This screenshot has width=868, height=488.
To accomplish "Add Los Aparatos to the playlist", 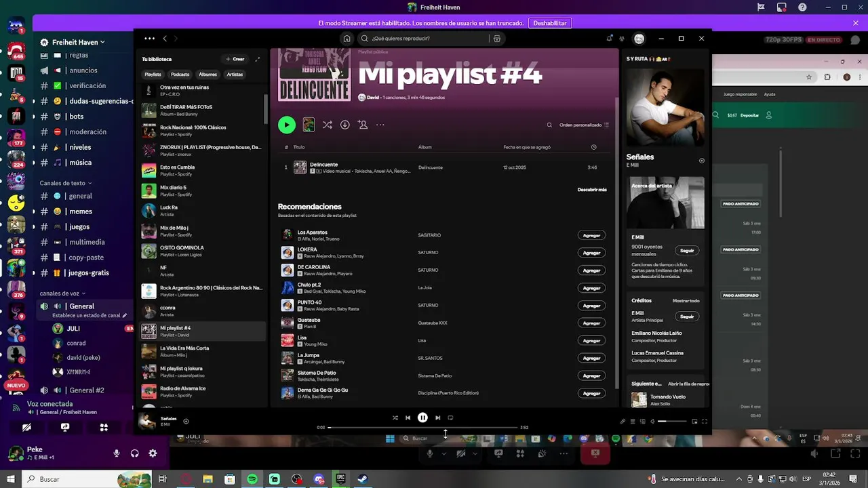I will point(591,235).
